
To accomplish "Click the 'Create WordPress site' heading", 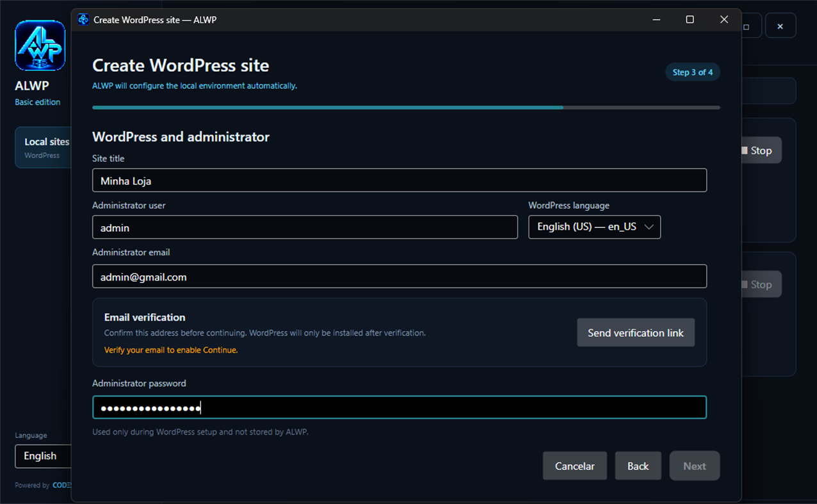I will (x=181, y=65).
